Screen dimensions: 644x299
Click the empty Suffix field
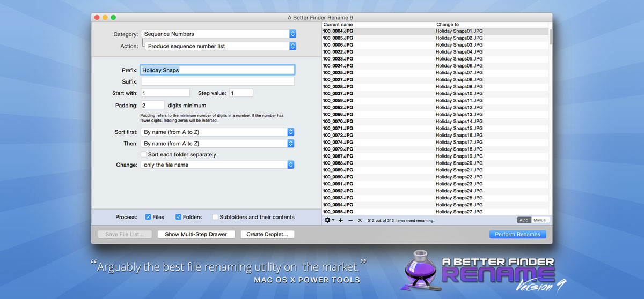pos(217,81)
